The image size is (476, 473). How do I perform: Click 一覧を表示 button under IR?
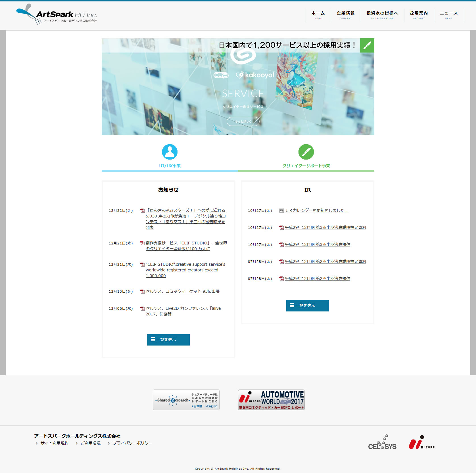[308, 306]
